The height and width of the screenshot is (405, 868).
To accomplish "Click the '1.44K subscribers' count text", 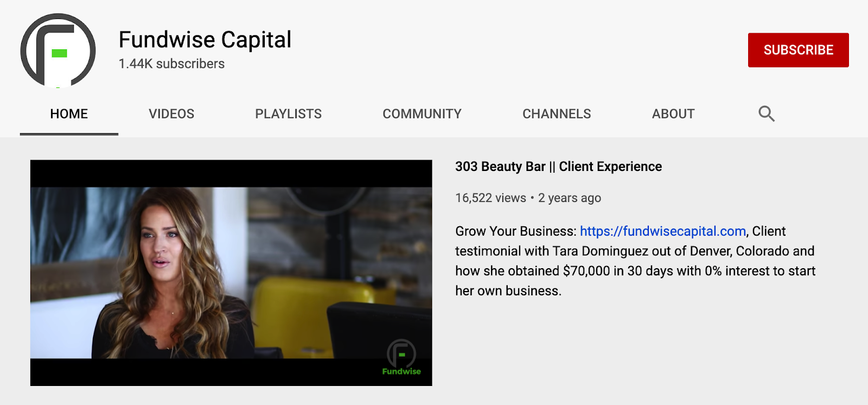I will click(x=171, y=64).
